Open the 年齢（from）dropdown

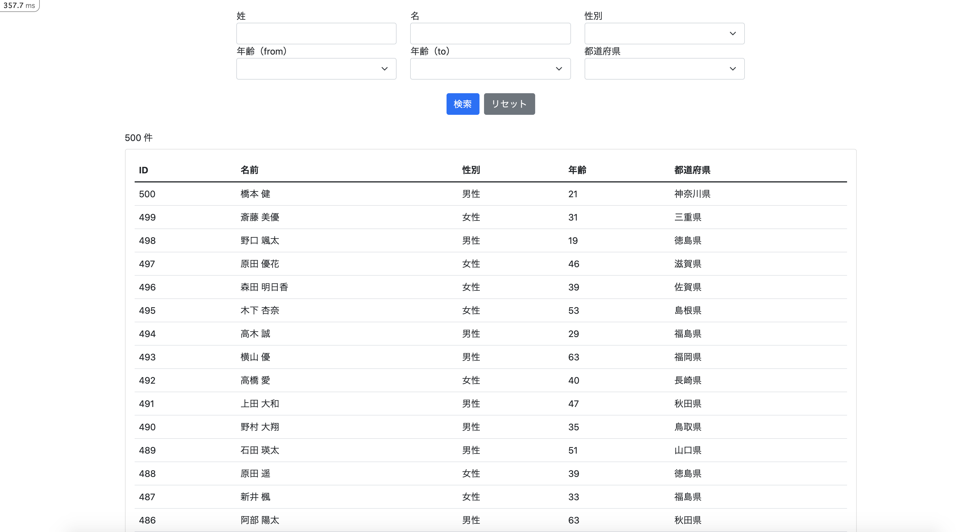coord(316,68)
